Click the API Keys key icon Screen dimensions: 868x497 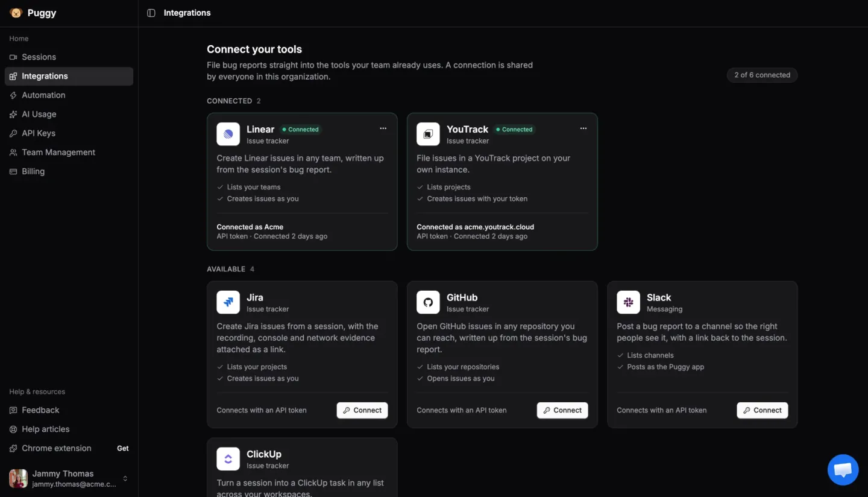13,133
